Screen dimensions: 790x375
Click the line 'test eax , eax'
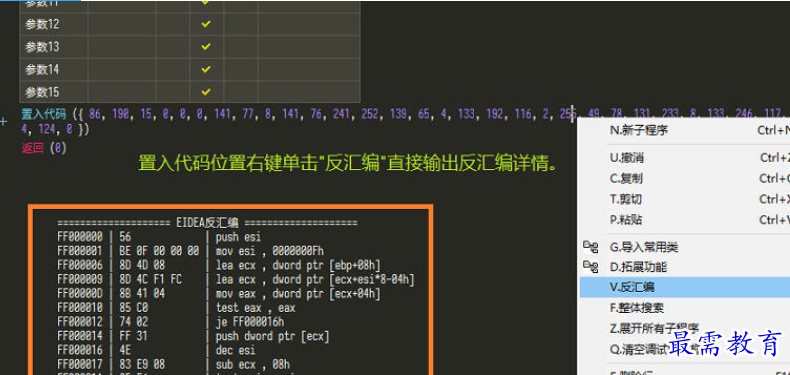click(255, 307)
